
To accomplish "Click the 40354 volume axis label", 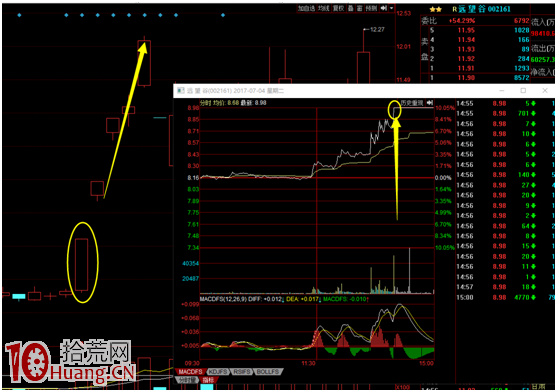I will tap(190, 263).
